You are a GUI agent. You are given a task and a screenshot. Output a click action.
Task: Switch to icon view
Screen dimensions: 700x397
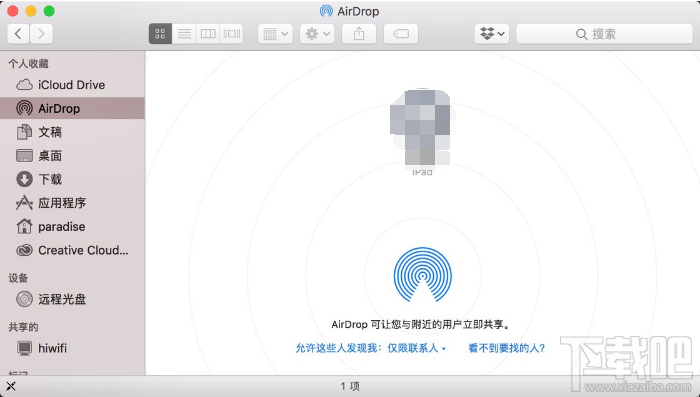[x=160, y=34]
